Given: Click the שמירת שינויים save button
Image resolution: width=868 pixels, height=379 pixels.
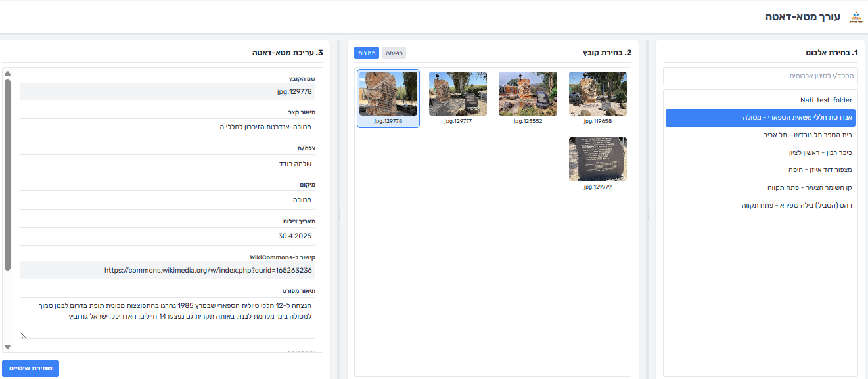Looking at the screenshot, I should 31,368.
